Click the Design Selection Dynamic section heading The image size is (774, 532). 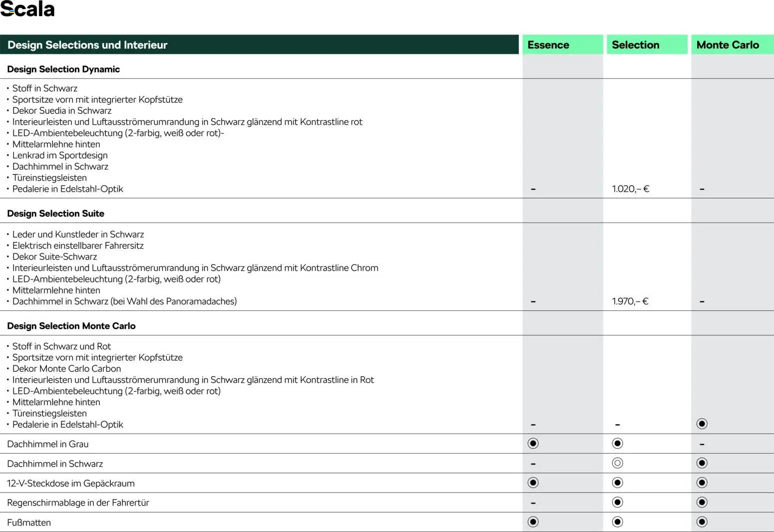[x=63, y=69]
